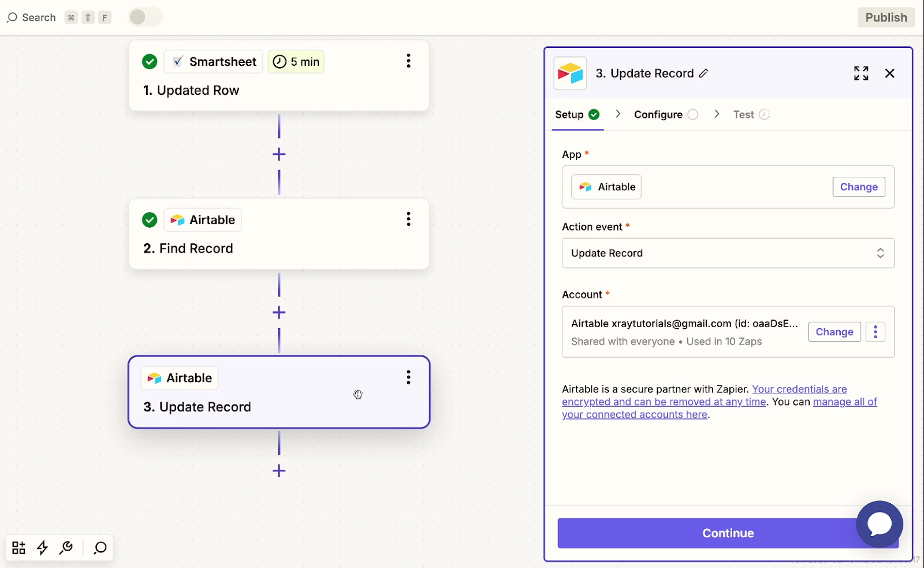The height and width of the screenshot is (568, 924).
Task: Click the Continue button
Action: pos(728,533)
